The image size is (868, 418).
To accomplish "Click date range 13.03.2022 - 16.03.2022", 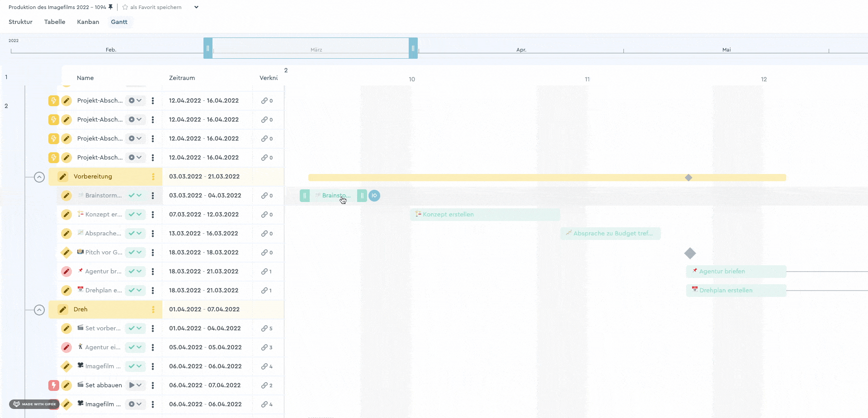I will coord(203,234).
